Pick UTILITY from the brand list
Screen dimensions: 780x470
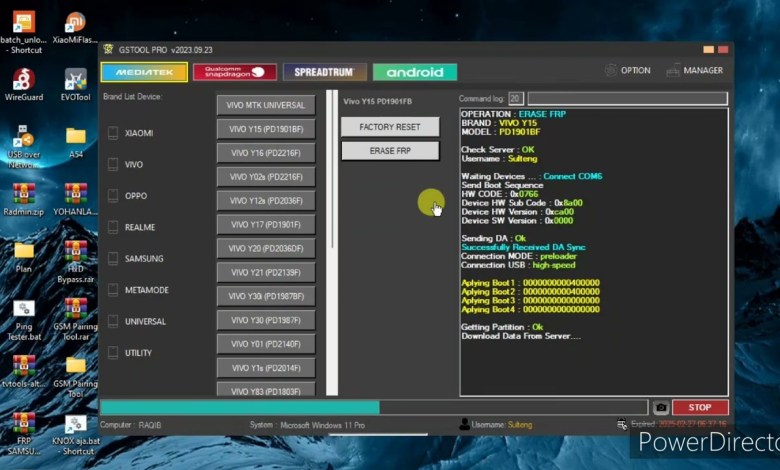click(x=138, y=353)
